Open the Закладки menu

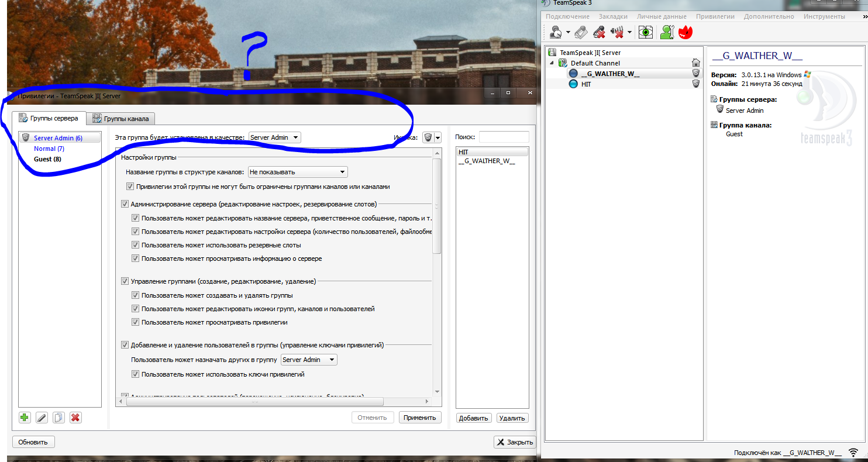[613, 16]
